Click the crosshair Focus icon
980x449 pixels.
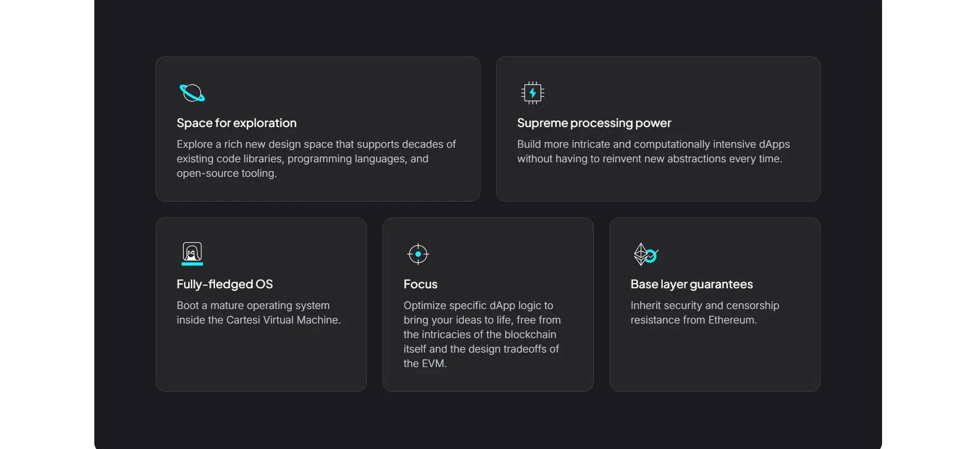418,254
